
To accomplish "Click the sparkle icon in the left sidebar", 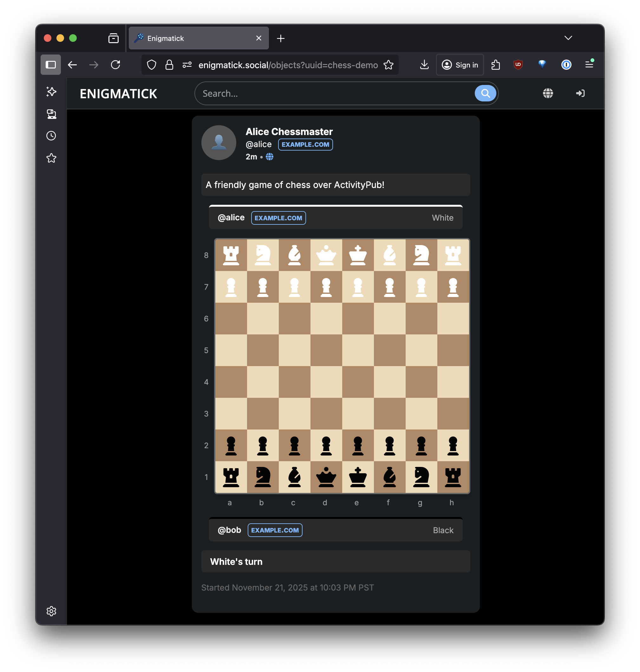I will coord(51,91).
